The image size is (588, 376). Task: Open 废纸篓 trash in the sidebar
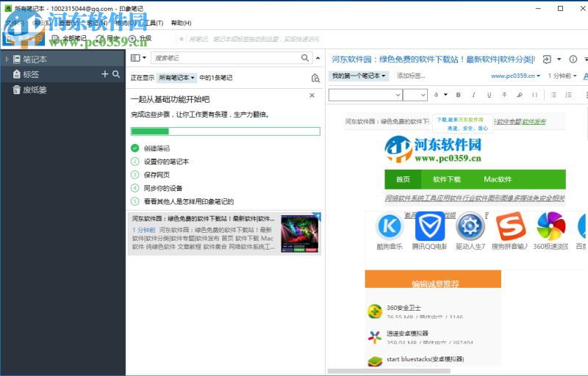coord(29,90)
